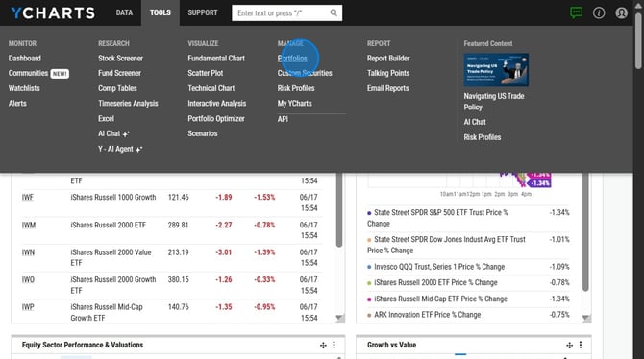This screenshot has width=644, height=359.
Task: Open Portfolios under Manage
Action: (x=292, y=59)
